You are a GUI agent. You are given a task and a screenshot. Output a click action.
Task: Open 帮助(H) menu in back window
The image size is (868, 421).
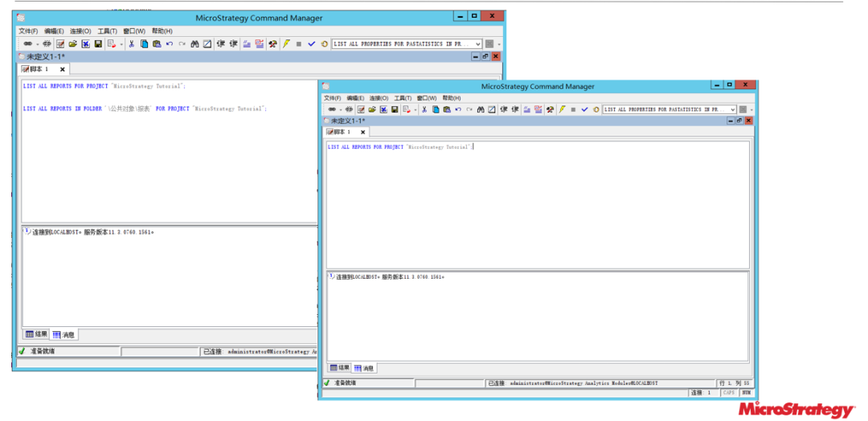click(162, 31)
